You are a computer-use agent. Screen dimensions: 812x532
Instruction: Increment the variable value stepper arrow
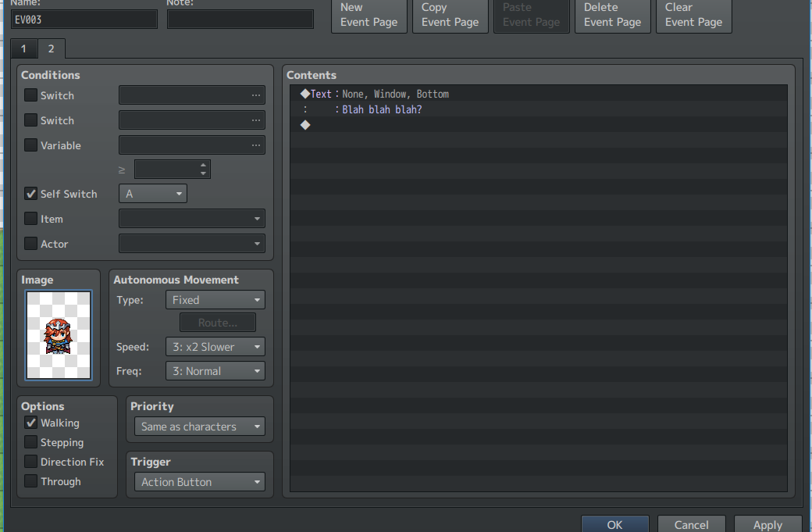(x=204, y=166)
